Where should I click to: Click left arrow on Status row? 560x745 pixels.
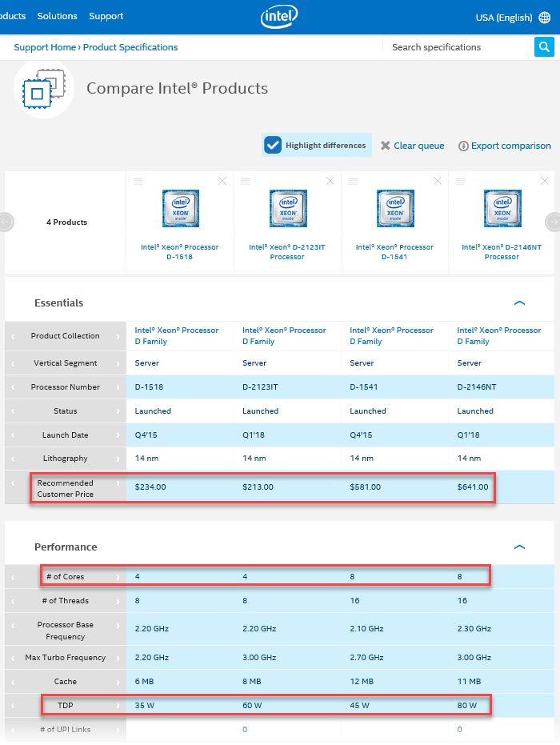pos(13,411)
